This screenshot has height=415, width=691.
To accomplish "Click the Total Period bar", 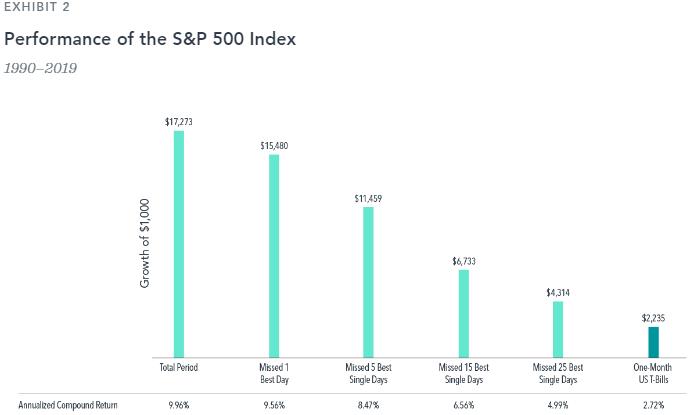I will click(x=179, y=243).
